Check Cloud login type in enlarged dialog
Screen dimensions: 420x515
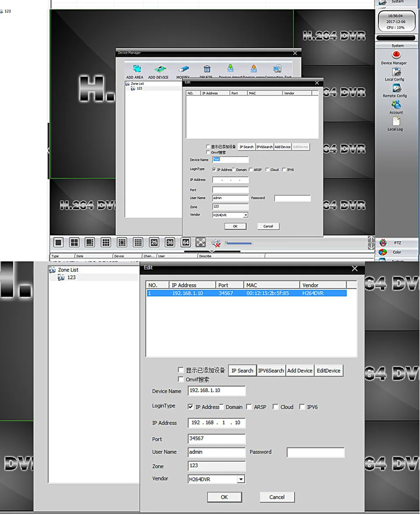(x=276, y=406)
